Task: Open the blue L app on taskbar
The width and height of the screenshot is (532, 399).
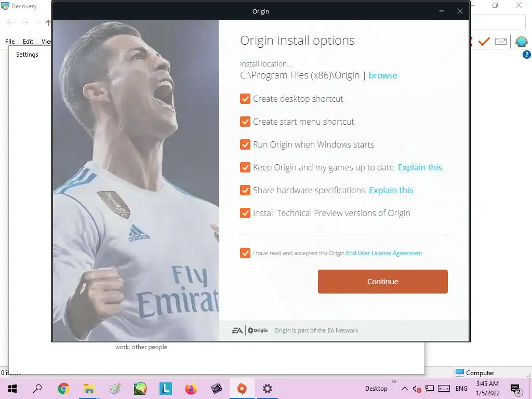Action: (166, 389)
